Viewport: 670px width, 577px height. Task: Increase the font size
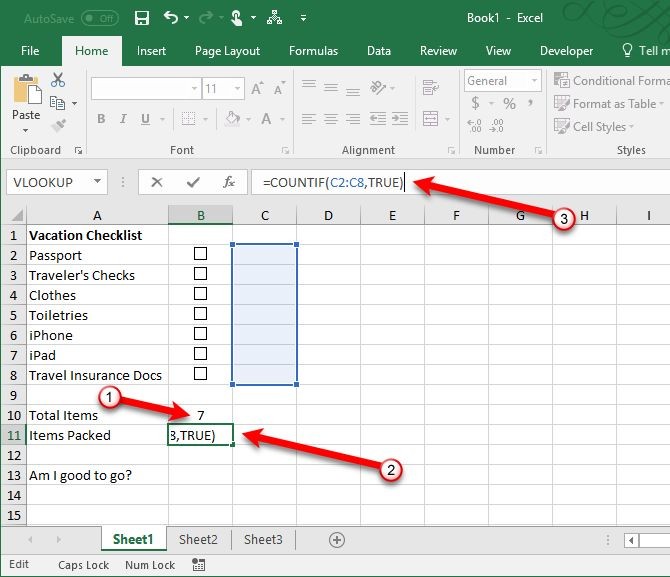[x=257, y=88]
